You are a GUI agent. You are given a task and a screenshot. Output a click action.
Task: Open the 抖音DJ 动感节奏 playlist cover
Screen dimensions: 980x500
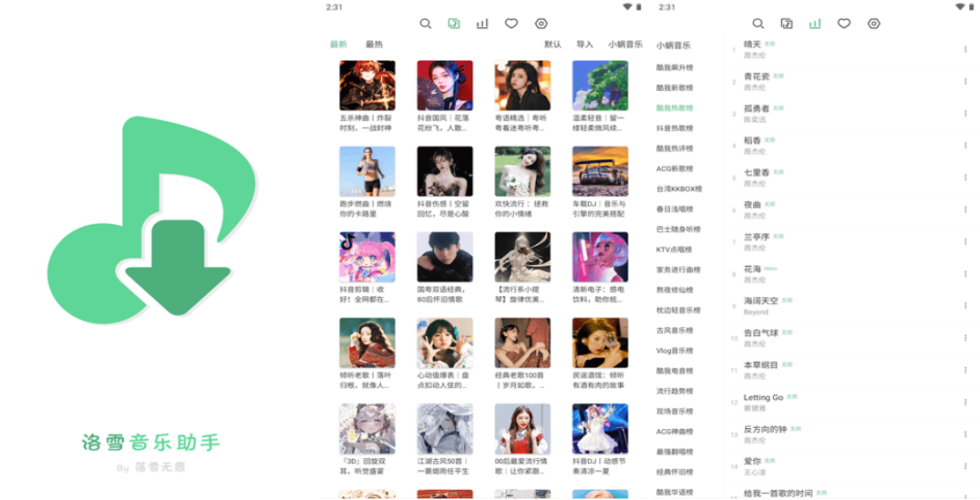click(x=600, y=429)
